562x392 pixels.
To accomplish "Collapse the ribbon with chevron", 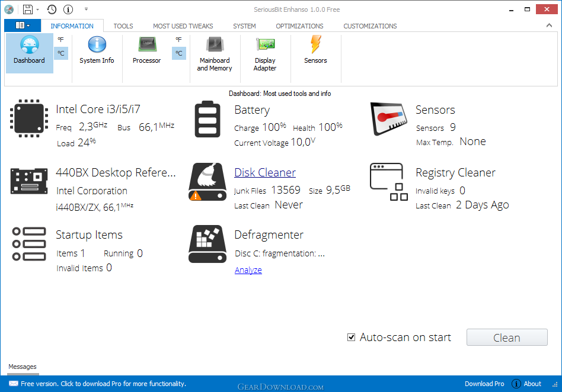I will click(x=549, y=25).
